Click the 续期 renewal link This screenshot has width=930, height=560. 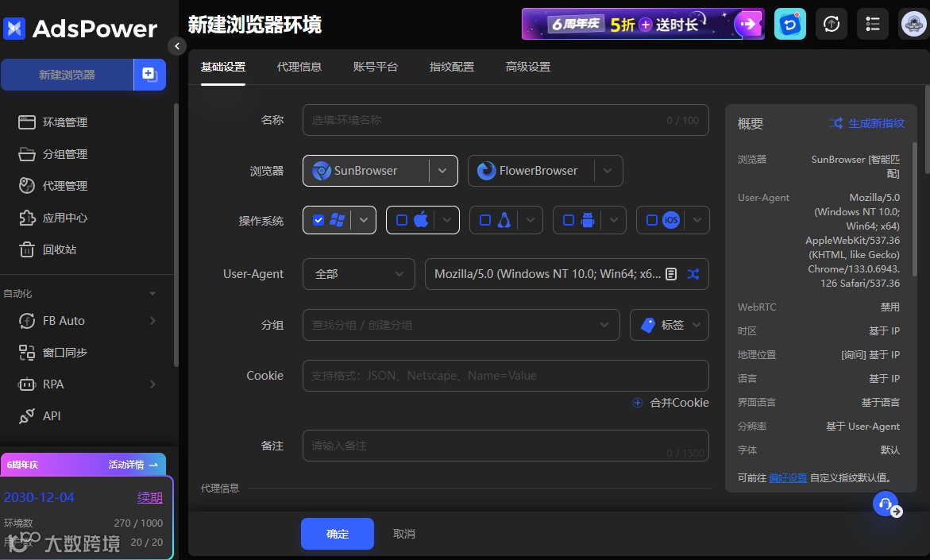click(149, 498)
